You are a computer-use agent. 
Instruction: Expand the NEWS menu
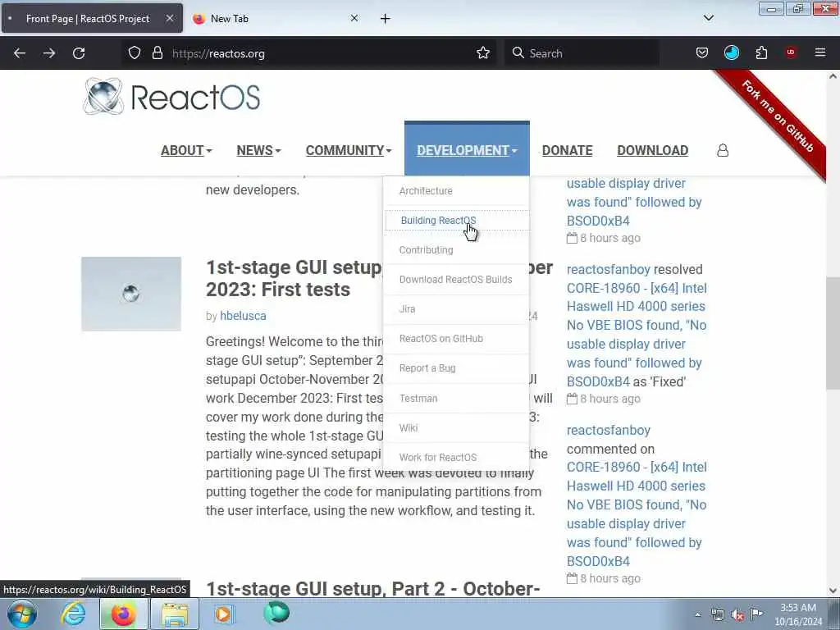[x=258, y=151]
